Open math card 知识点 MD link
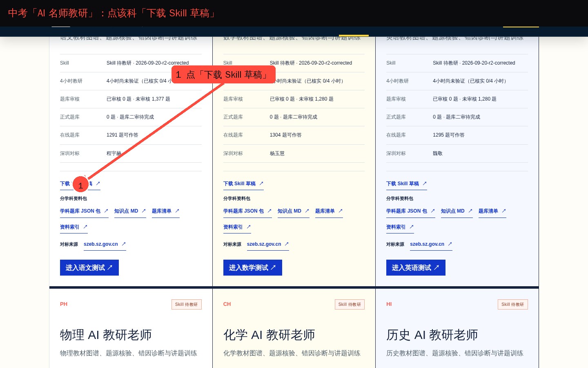The height and width of the screenshot is (368, 588). (293, 211)
